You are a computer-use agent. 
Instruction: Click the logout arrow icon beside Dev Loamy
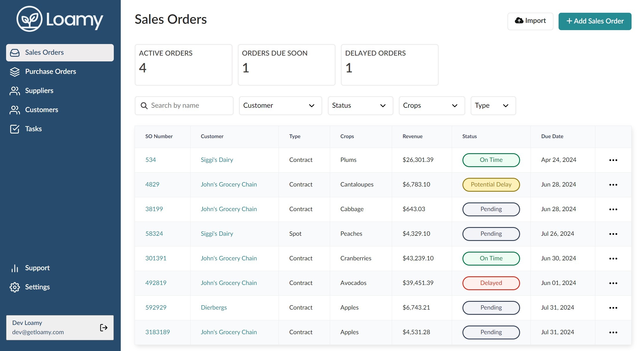tap(104, 328)
